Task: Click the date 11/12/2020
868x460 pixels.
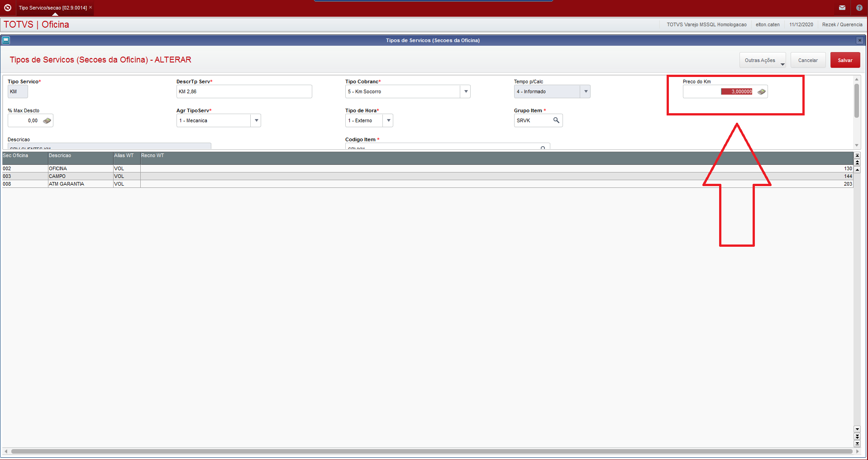Action: click(x=801, y=24)
